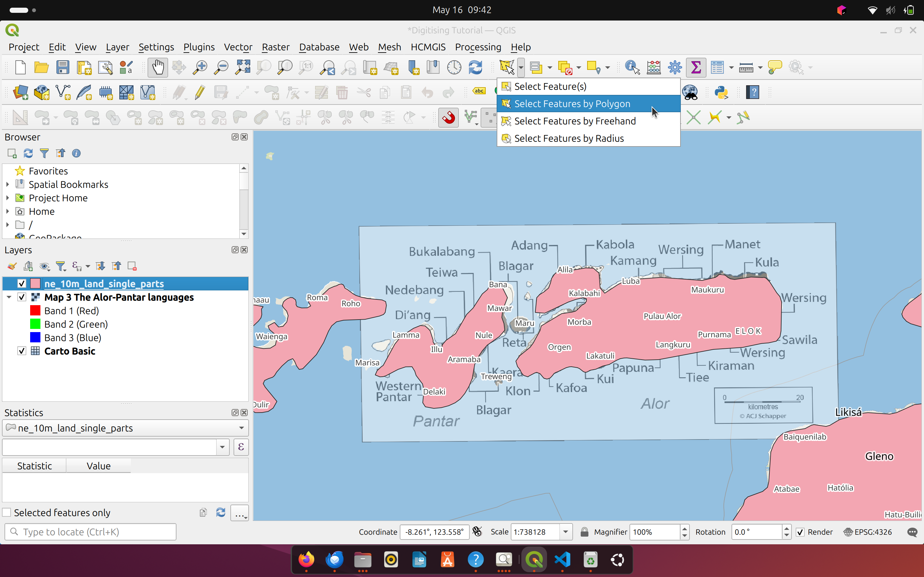Enable Selected features only checkbox

(x=7, y=513)
